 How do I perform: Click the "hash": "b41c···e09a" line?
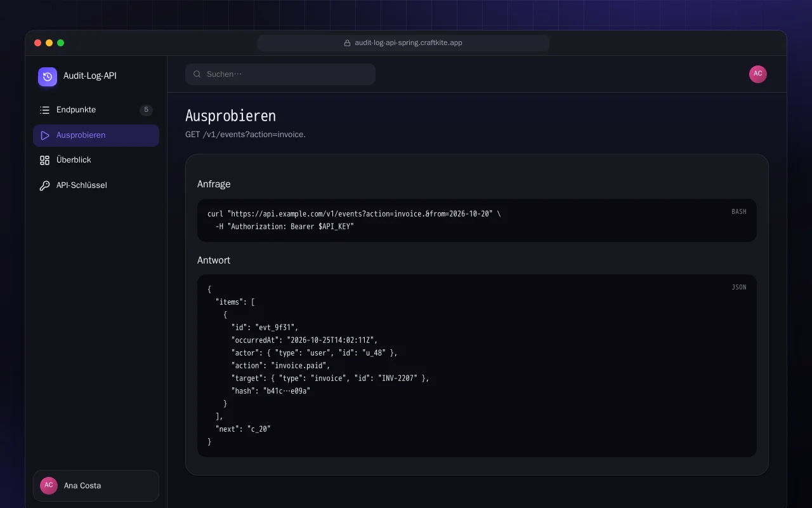[271, 391]
